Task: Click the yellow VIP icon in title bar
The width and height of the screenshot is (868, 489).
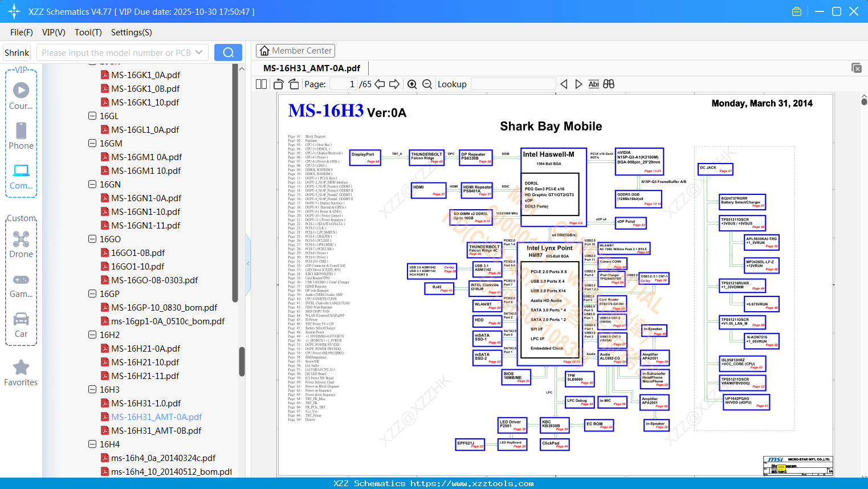Action: tap(797, 11)
